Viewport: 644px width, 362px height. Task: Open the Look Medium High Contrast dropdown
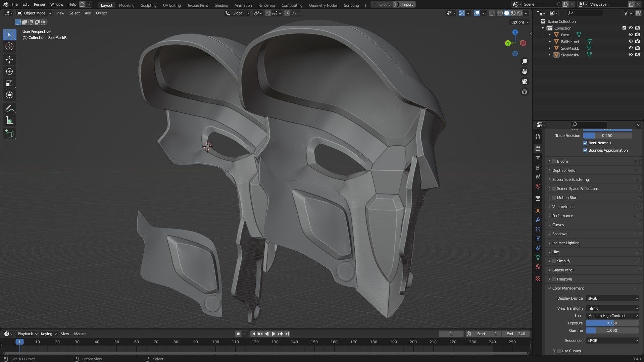click(612, 316)
